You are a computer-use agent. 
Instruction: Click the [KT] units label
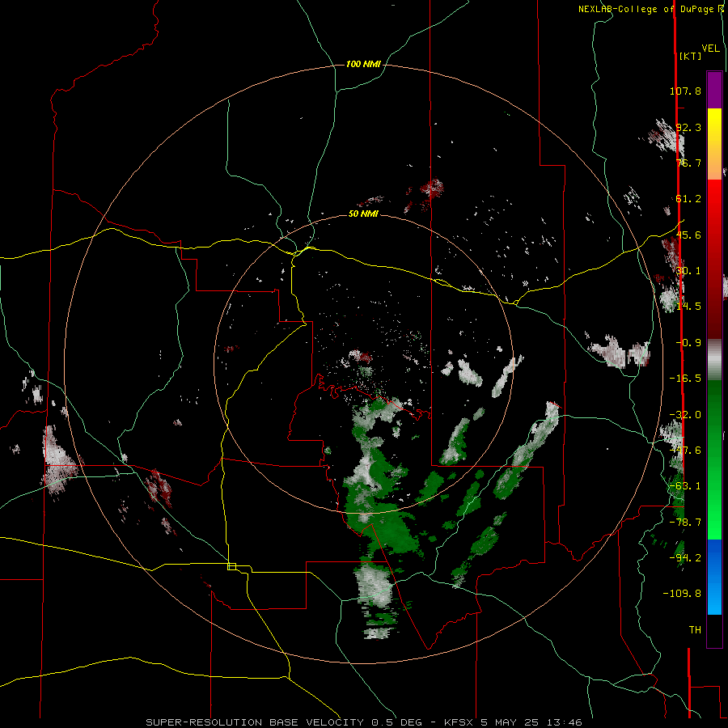point(690,56)
